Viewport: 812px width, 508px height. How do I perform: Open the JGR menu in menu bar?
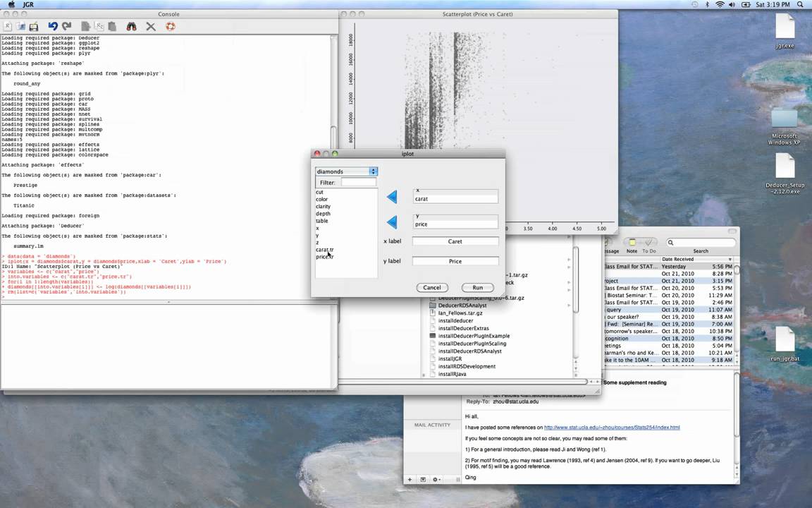pos(28,4)
